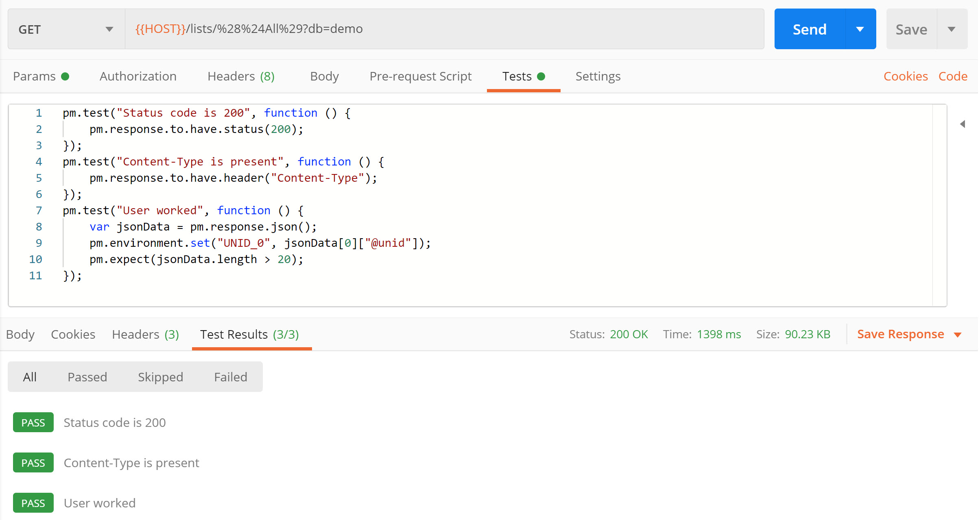Filter test results by Skipped
The image size is (980, 520).
[x=160, y=377]
